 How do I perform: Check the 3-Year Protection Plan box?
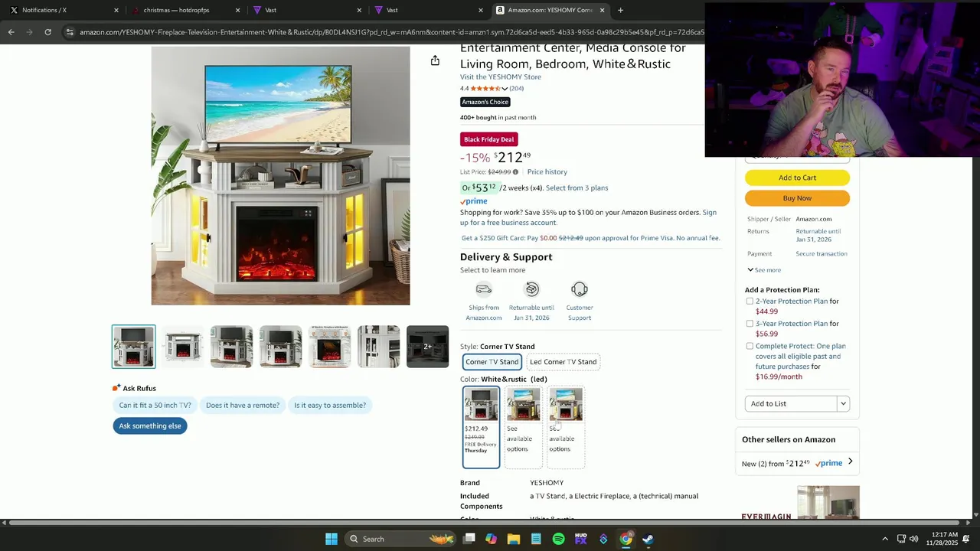pos(750,324)
